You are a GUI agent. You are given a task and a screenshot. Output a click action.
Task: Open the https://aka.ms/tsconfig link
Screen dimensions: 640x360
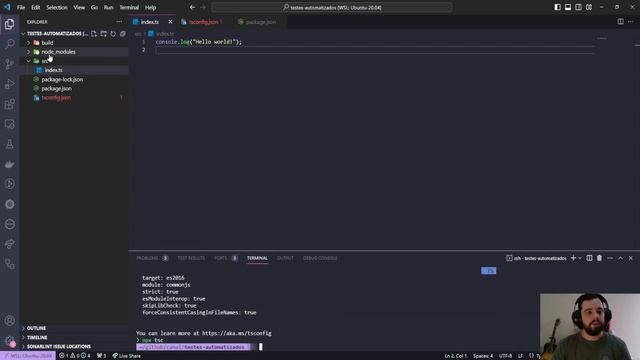[236, 333]
